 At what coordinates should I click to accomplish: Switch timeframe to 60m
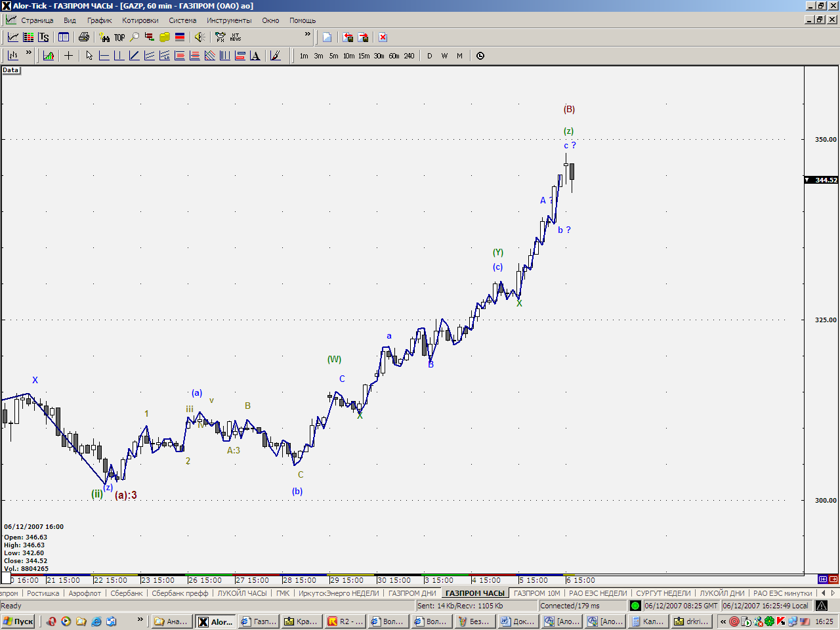pos(394,56)
